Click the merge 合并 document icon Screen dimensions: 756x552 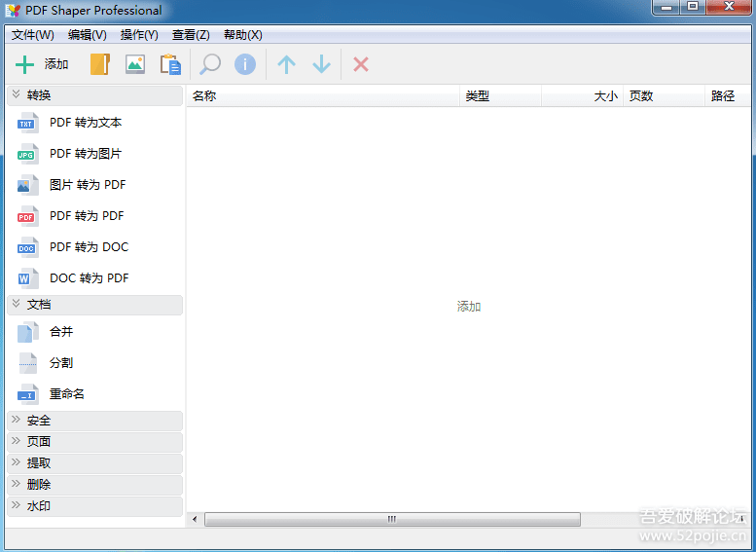tap(27, 332)
